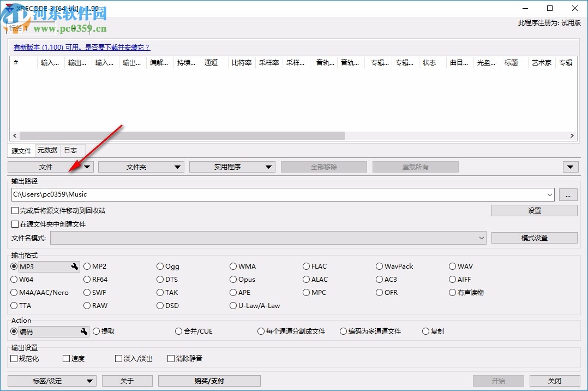The image size is (588, 391).
Task: Click the wrench icon beside MP3 format
Action: coord(74,266)
